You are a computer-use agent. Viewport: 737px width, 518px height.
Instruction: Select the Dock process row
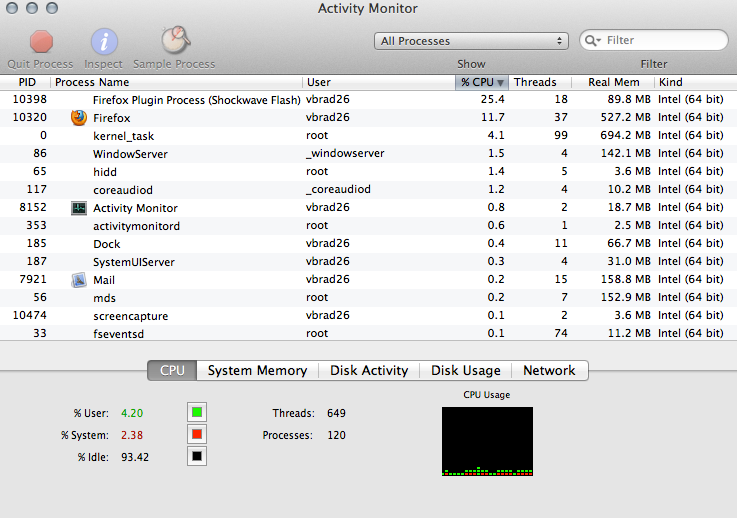point(368,243)
